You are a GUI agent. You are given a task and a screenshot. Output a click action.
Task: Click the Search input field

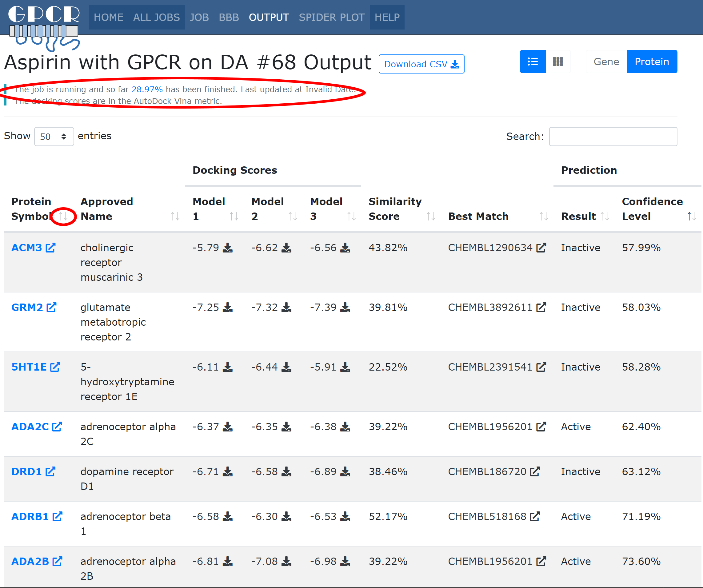click(613, 137)
